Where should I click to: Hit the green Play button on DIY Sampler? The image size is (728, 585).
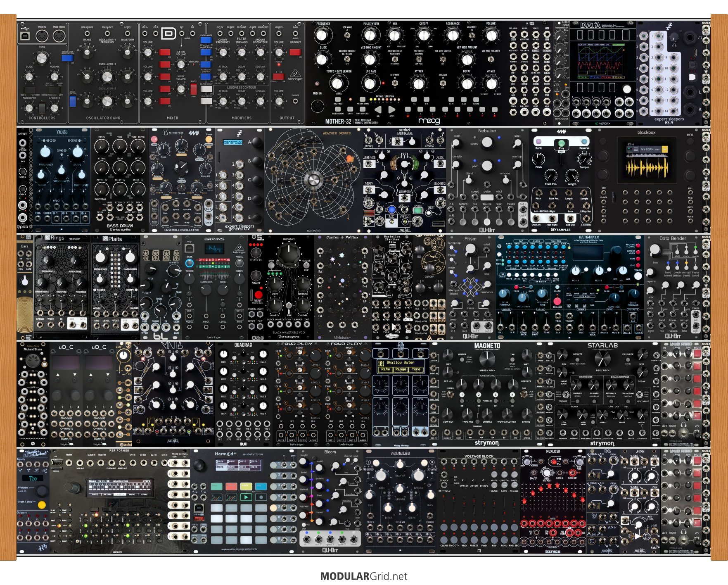[561, 143]
